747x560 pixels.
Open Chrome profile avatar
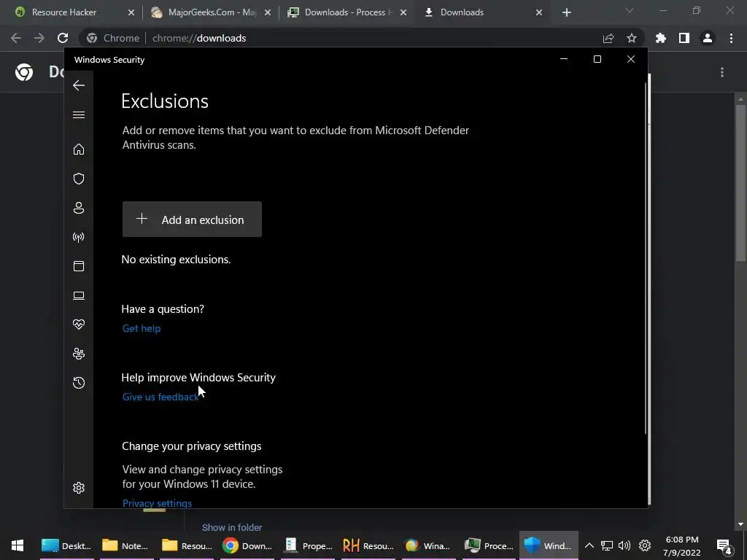pos(708,38)
